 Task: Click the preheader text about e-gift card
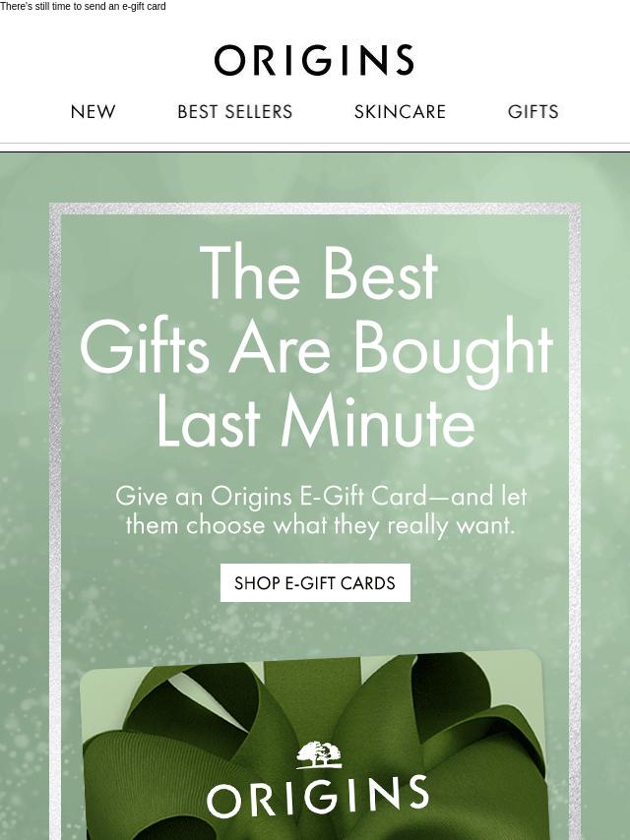(x=83, y=7)
